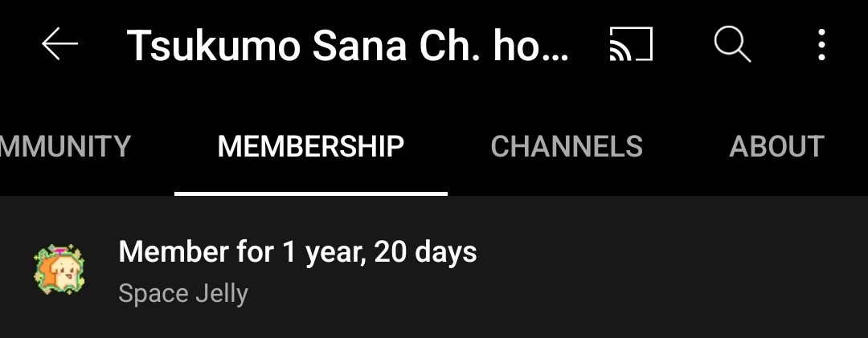Open the three-dot more options menu
The height and width of the screenshot is (338, 868).
tap(821, 44)
